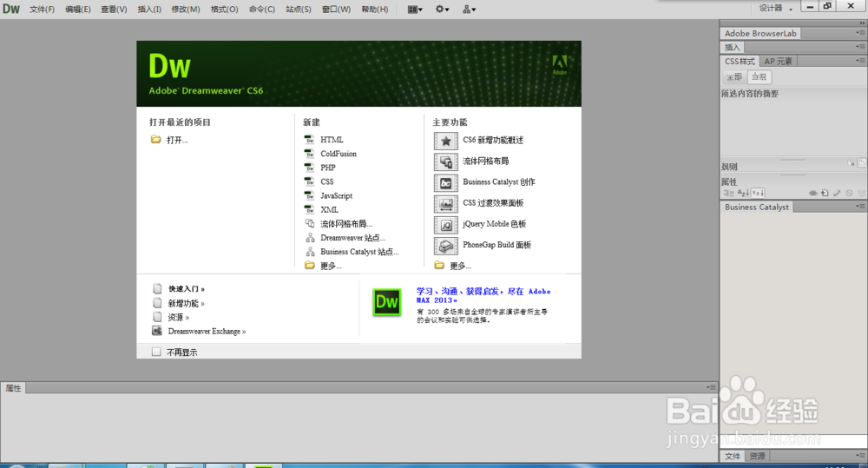Open the Extend Dreamweaver gear dropdown
This screenshot has height=468, width=868.
(x=442, y=9)
